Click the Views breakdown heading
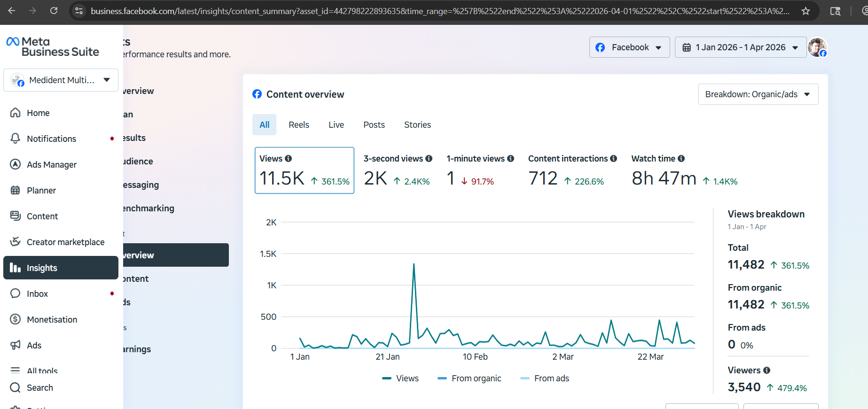This screenshot has height=409, width=868. (x=766, y=214)
